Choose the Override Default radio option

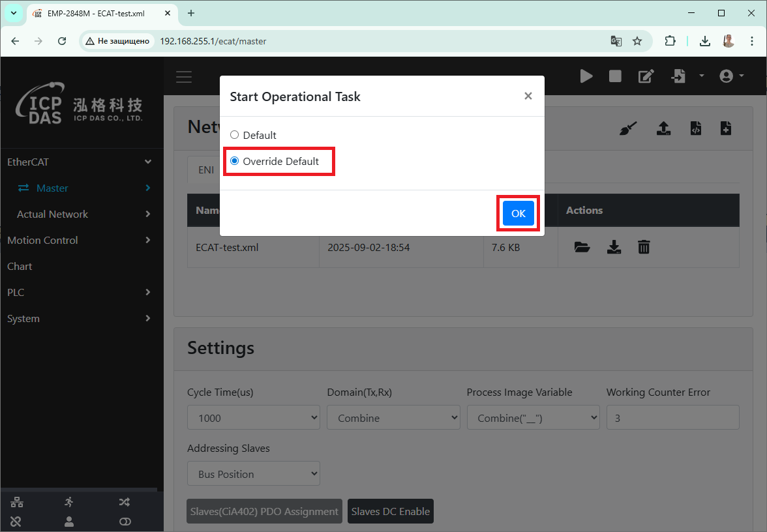(x=235, y=161)
